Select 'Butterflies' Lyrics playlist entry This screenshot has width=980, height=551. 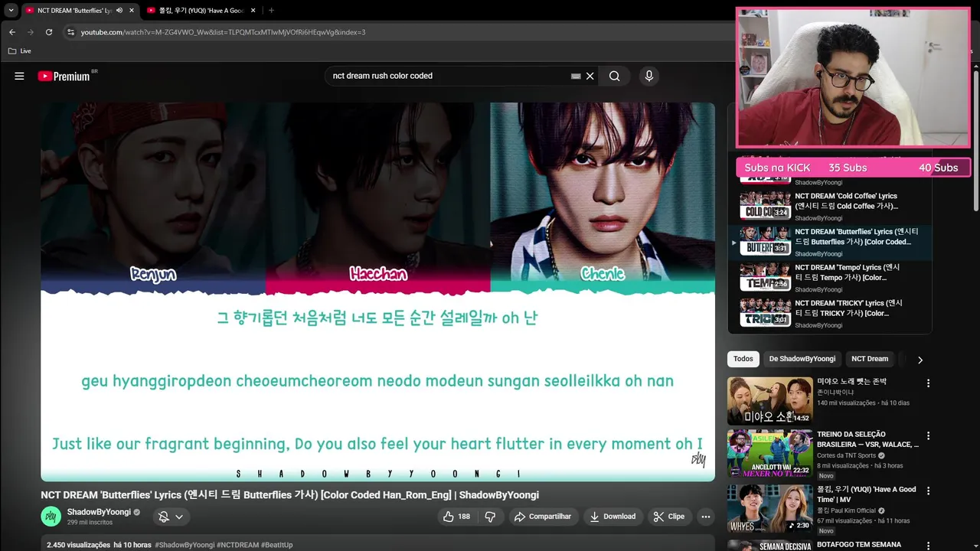click(x=830, y=242)
